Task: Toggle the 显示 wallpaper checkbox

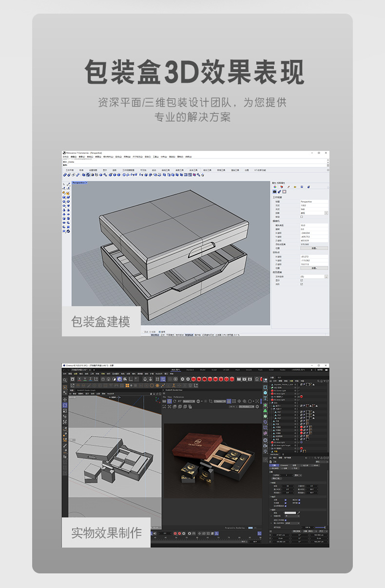Action: 302,280
